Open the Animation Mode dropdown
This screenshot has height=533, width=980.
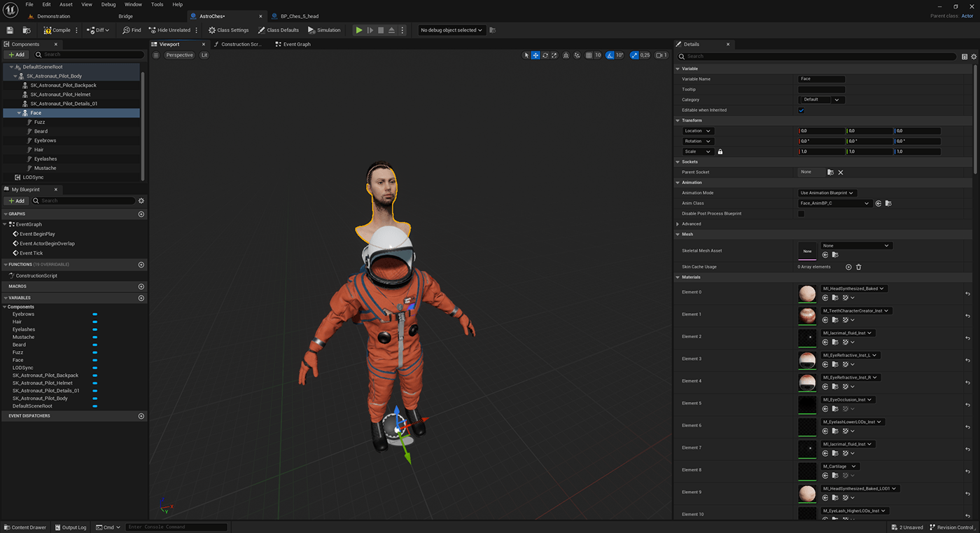[827, 193]
